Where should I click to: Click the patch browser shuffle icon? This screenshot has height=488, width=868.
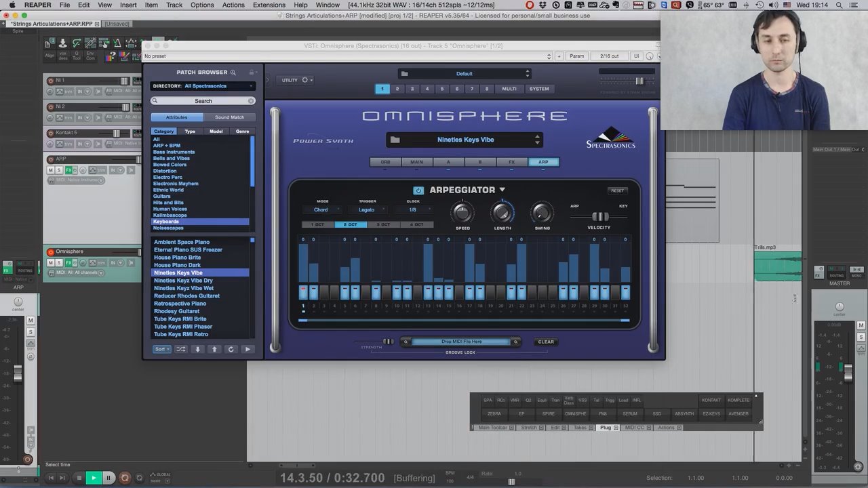click(x=181, y=349)
